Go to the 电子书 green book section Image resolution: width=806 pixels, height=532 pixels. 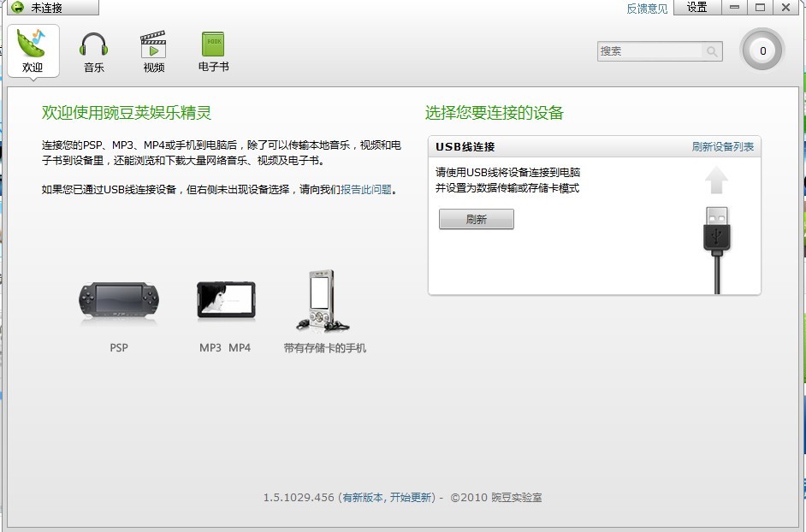click(213, 51)
